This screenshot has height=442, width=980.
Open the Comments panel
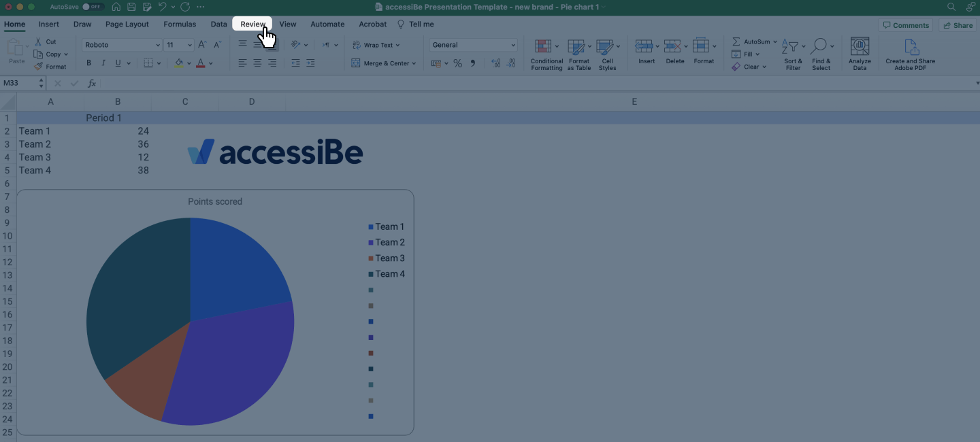(906, 24)
